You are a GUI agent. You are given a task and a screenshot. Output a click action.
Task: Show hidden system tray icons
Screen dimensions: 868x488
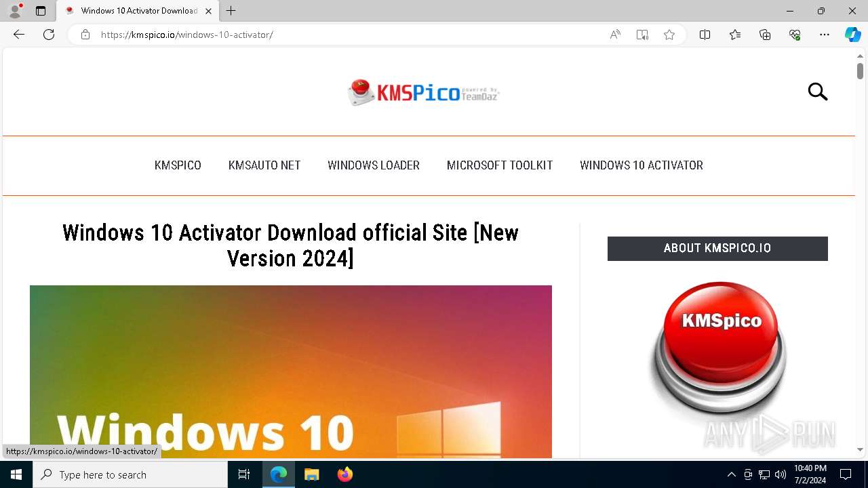coord(731,474)
